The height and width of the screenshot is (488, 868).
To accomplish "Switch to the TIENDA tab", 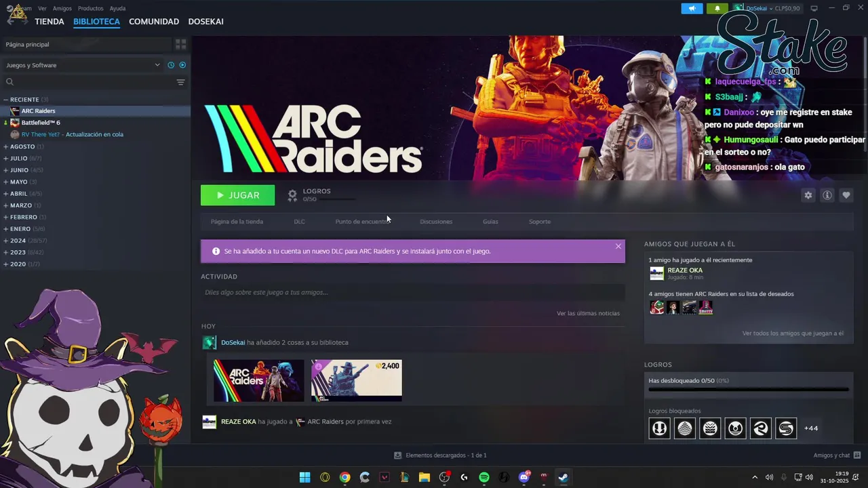I will pyautogui.click(x=50, y=22).
